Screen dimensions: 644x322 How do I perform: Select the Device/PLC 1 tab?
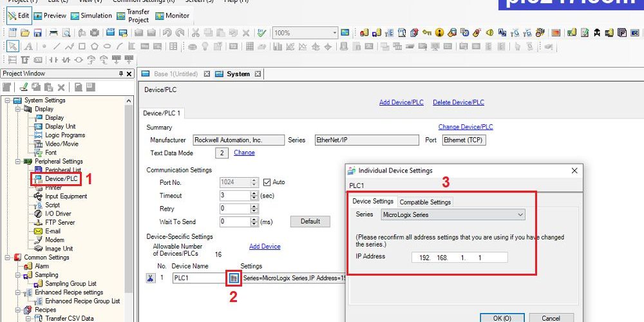coord(162,113)
